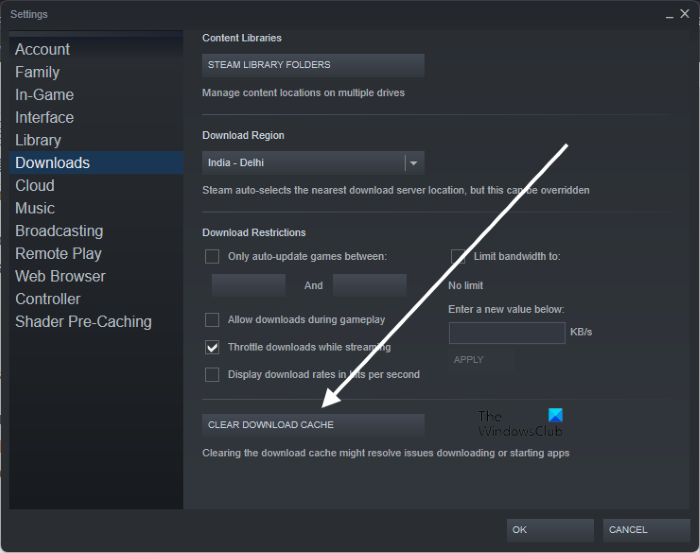This screenshot has width=700, height=553.
Task: Click the auto-update start time field
Action: [248, 285]
